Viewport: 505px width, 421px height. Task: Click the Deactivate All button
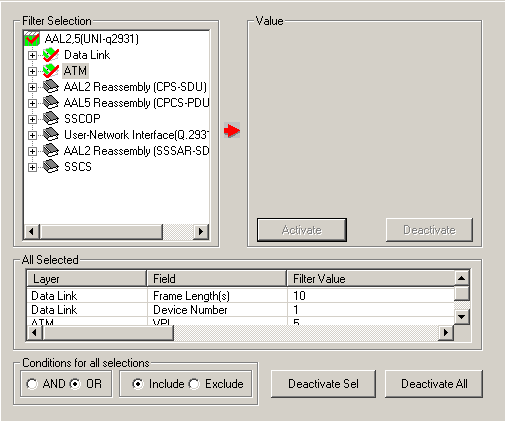[434, 384]
